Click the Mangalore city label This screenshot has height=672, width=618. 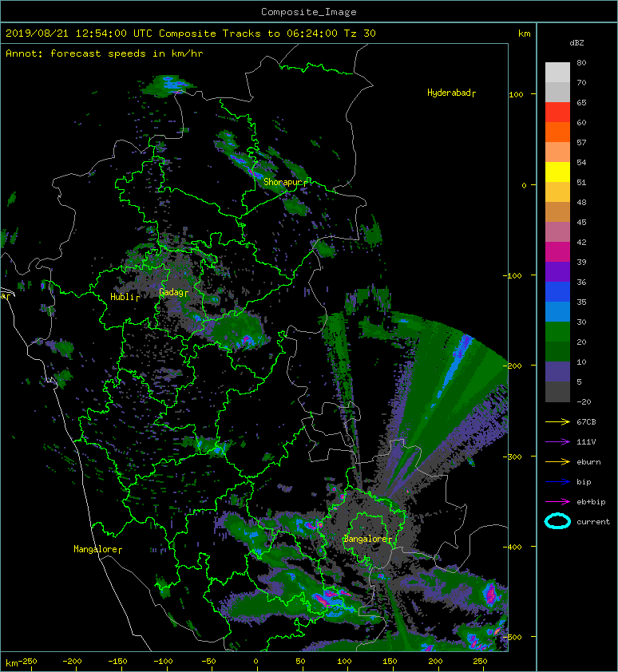pos(97,549)
